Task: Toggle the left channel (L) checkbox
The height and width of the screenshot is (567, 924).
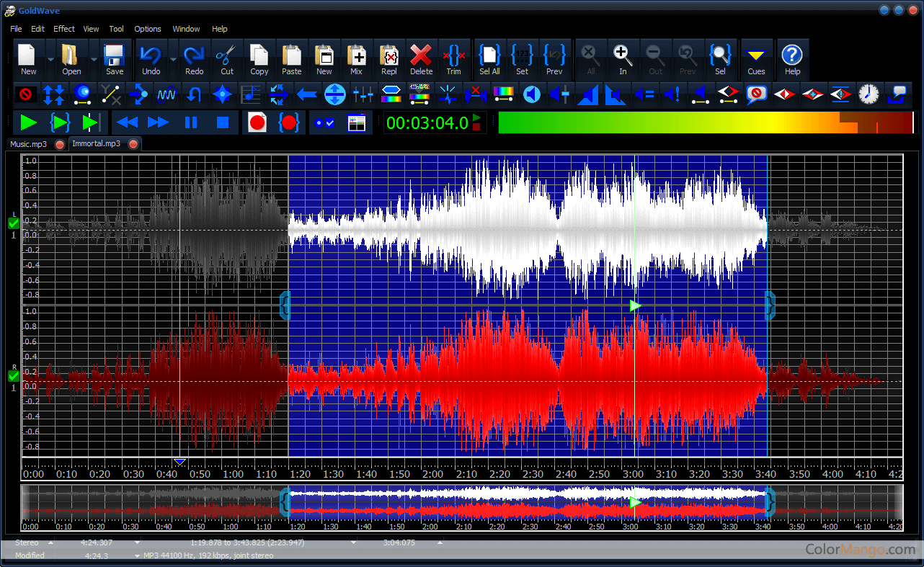Action: point(14,223)
